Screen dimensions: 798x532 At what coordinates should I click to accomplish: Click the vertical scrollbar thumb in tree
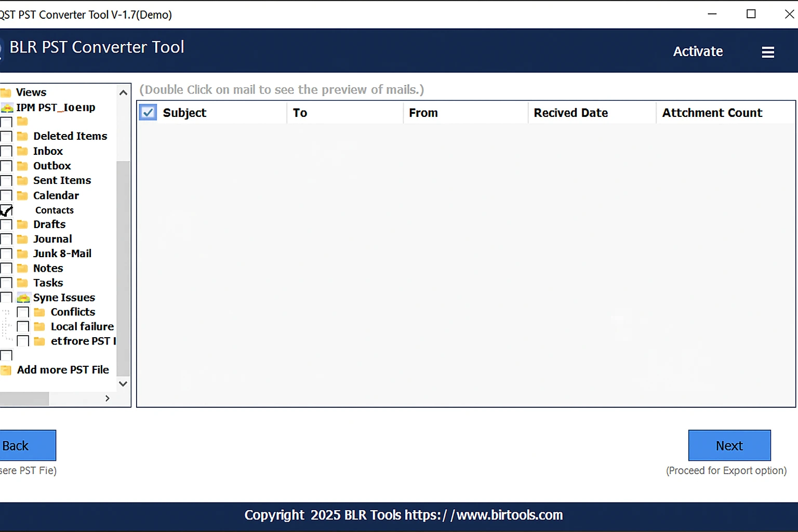(x=123, y=268)
